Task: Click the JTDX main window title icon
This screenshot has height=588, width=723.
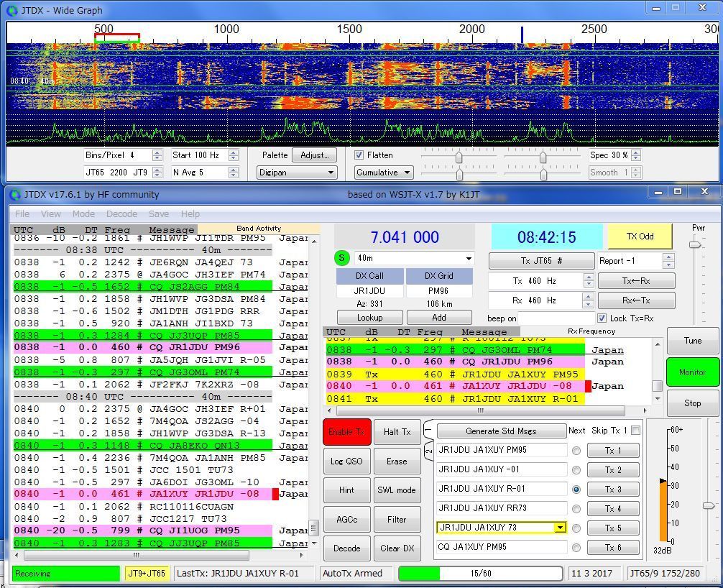Action: click(x=15, y=194)
